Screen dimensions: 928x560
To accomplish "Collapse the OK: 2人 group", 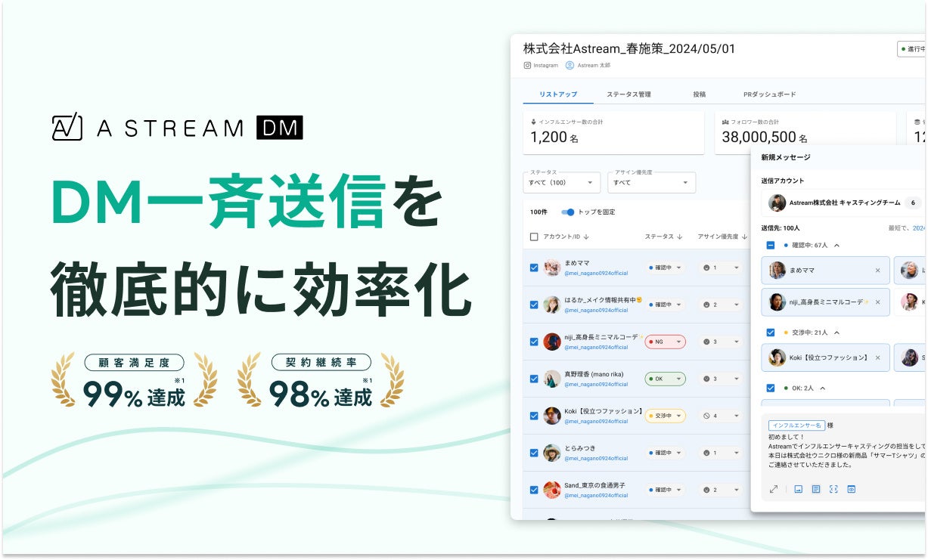I will [x=822, y=388].
